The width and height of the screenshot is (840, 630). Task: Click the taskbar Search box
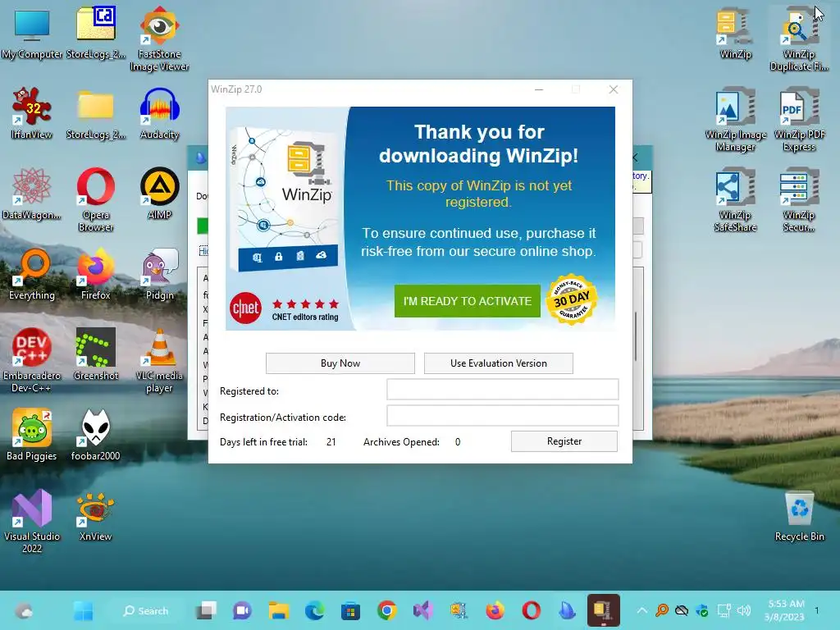pos(146,610)
